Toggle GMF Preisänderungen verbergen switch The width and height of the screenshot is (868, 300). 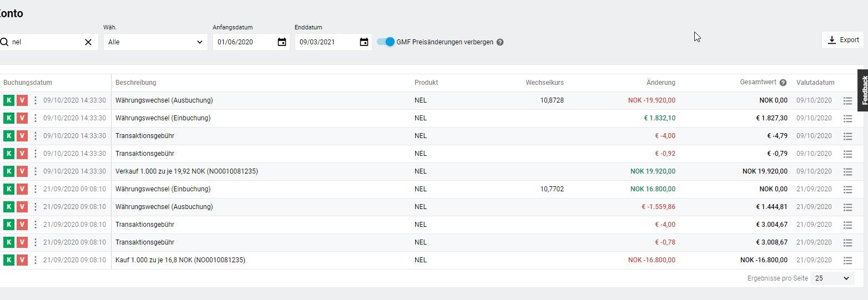386,42
